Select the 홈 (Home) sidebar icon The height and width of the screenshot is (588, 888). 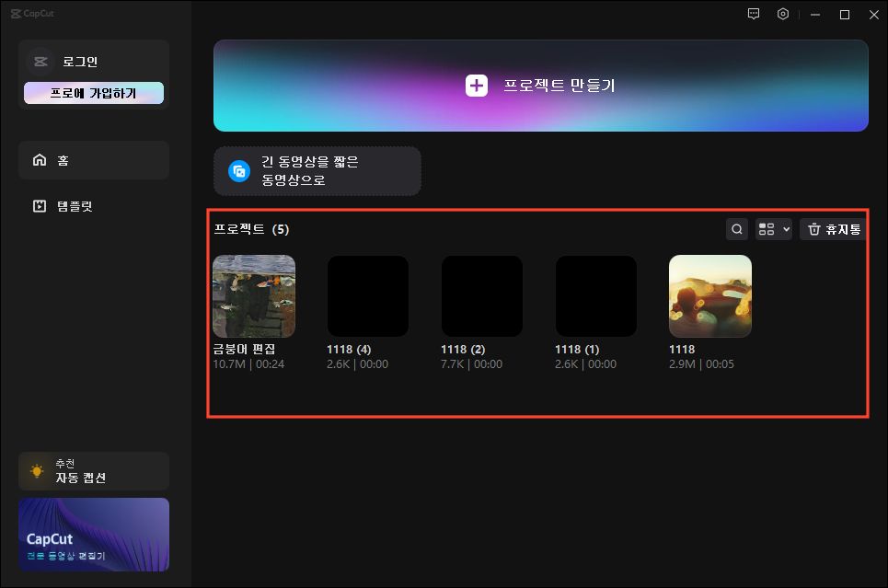[x=93, y=159]
